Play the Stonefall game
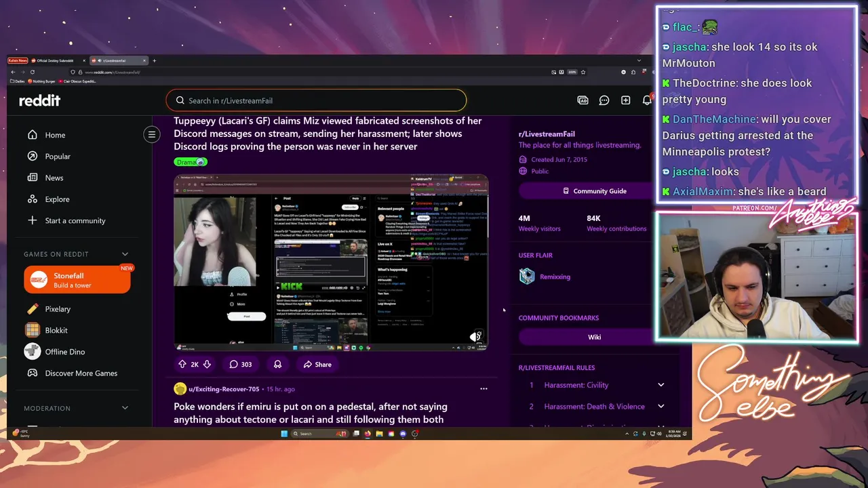The image size is (868, 488). pyautogui.click(x=77, y=280)
